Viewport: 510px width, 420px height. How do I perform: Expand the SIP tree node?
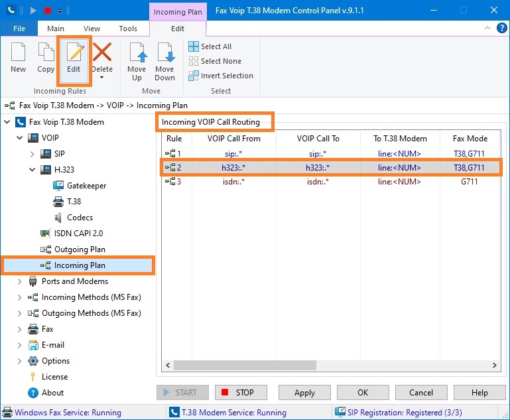[x=32, y=154]
